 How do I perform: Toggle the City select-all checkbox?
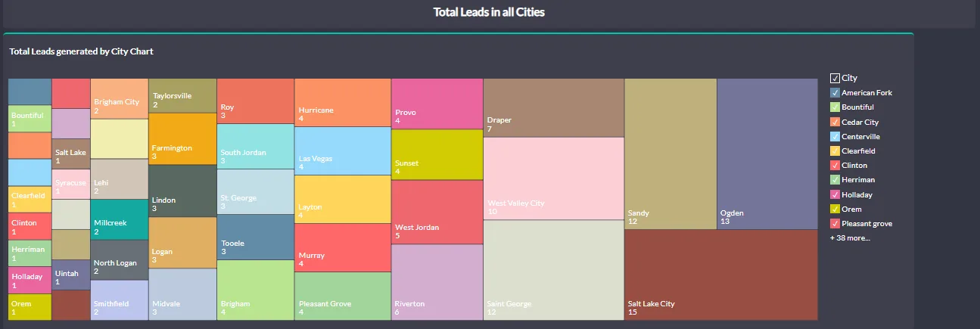[835, 78]
